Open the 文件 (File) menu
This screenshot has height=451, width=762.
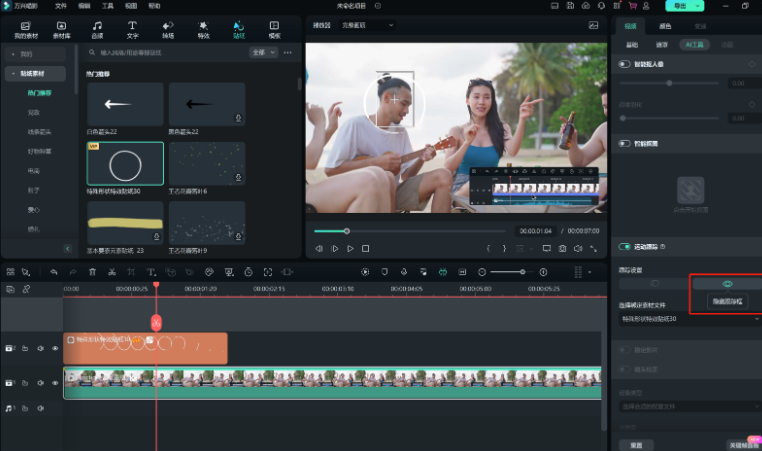click(x=61, y=6)
